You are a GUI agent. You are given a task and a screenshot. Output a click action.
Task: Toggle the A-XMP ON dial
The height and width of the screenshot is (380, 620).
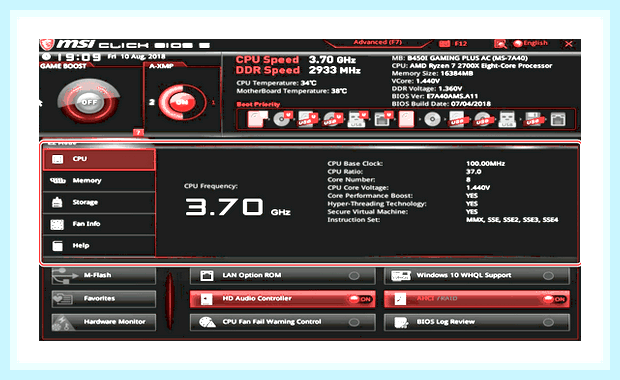point(181,102)
